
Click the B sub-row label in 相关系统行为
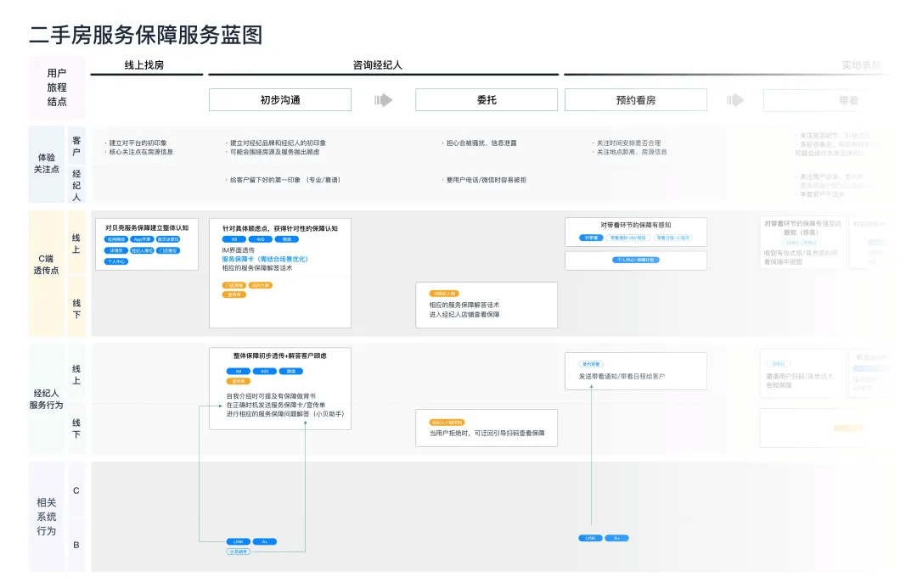click(76, 545)
